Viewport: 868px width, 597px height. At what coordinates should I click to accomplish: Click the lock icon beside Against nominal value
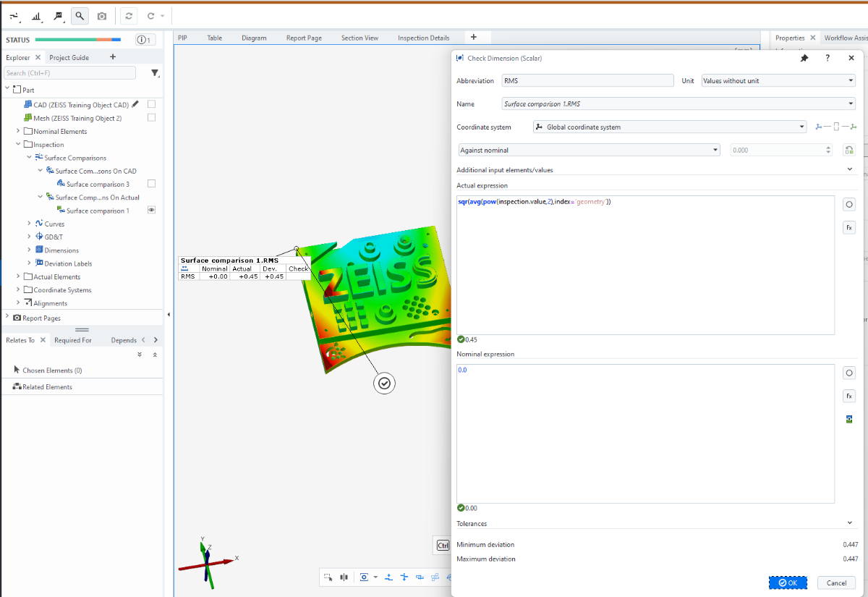849,150
